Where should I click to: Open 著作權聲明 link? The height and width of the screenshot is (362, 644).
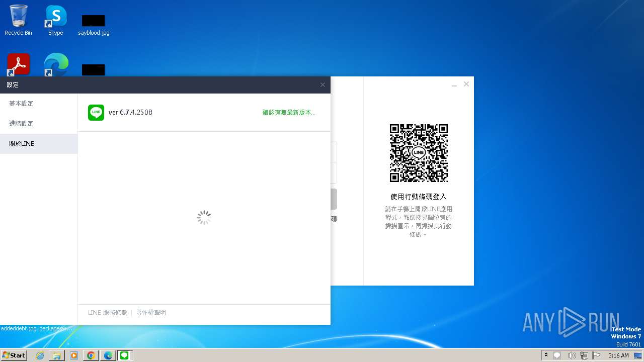151,313
